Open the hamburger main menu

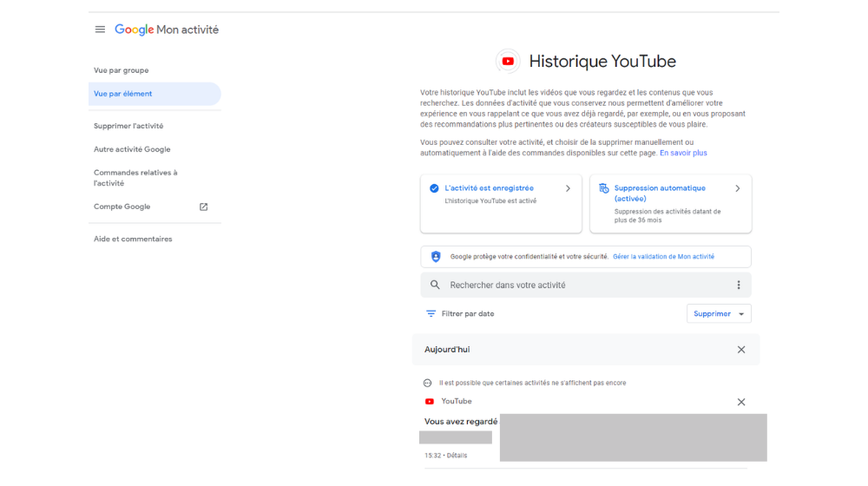tap(100, 30)
